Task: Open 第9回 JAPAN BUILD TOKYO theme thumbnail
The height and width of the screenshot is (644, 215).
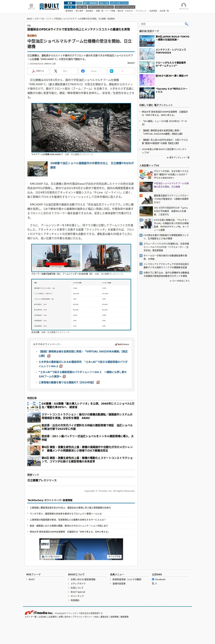Action: point(147,41)
